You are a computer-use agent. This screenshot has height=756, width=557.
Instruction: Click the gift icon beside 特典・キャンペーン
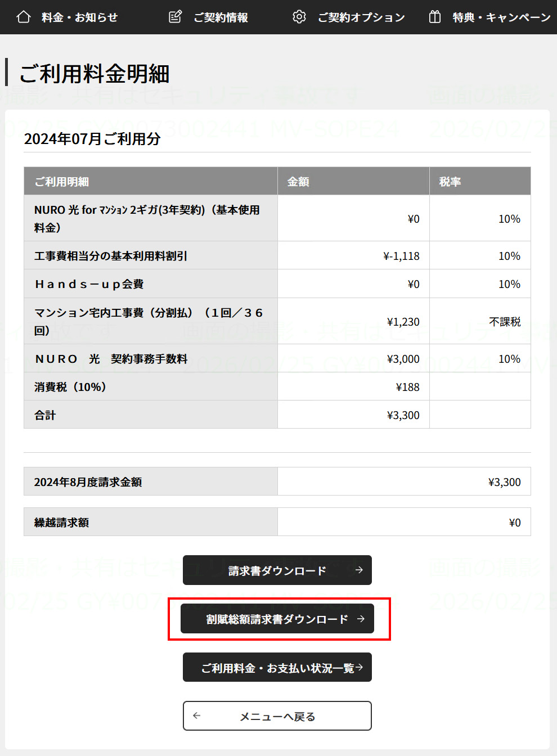[x=435, y=17]
